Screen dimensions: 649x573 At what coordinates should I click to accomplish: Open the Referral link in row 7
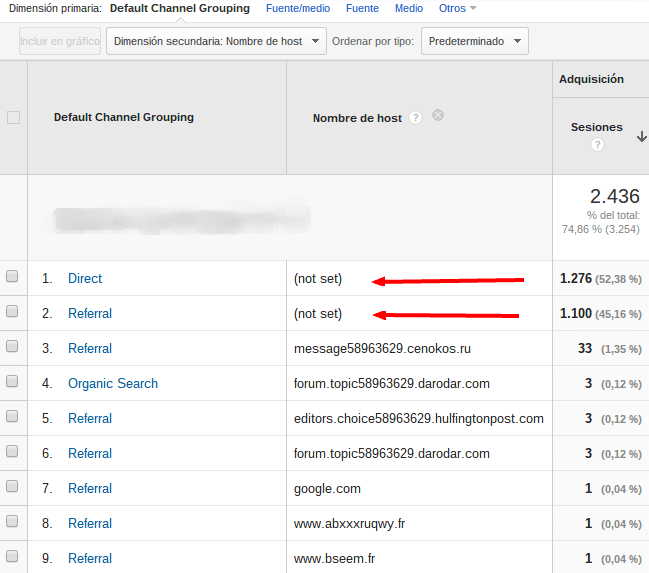(90, 489)
